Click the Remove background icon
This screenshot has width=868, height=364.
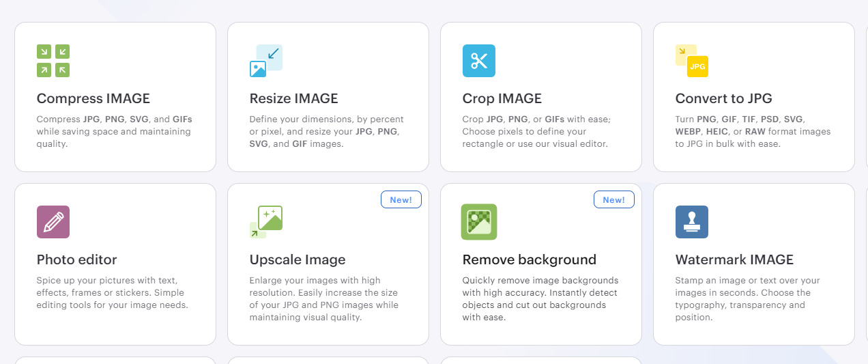click(x=479, y=222)
